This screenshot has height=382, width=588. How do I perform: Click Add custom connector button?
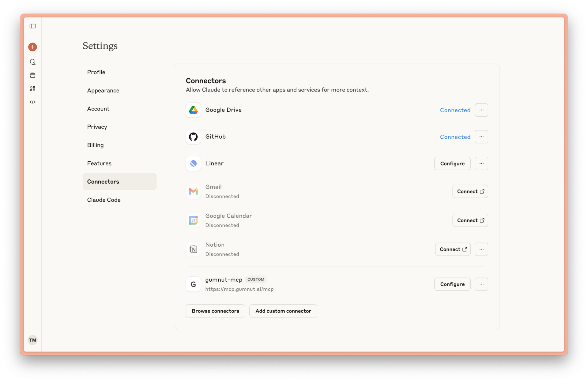tap(283, 311)
